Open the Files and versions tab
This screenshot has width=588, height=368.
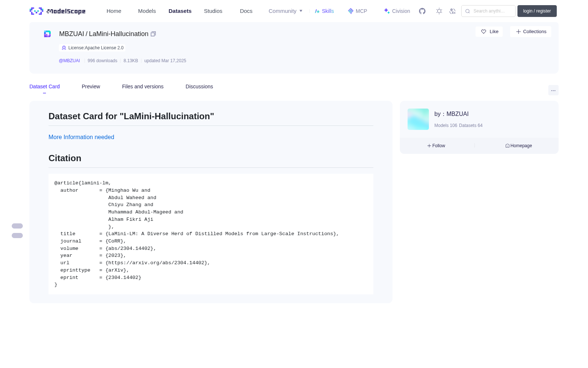click(143, 86)
